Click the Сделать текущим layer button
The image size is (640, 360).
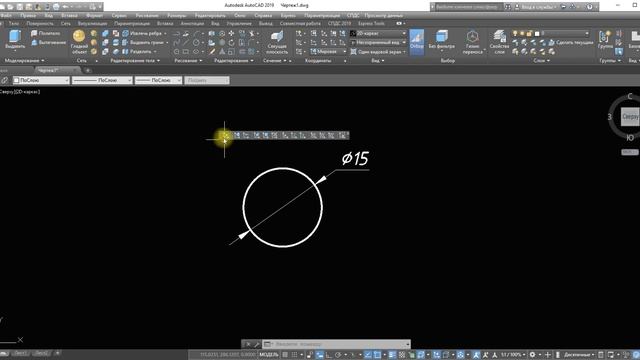point(571,42)
